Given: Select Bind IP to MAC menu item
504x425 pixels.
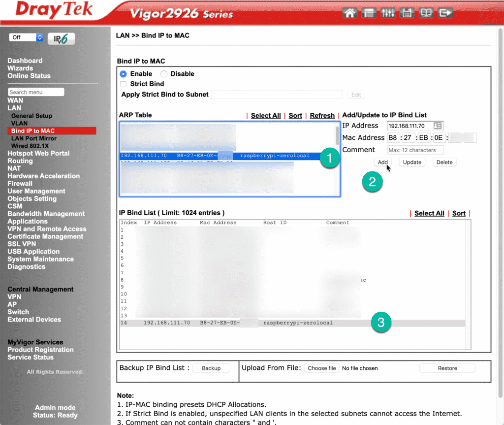Looking at the screenshot, I should (52, 131).
